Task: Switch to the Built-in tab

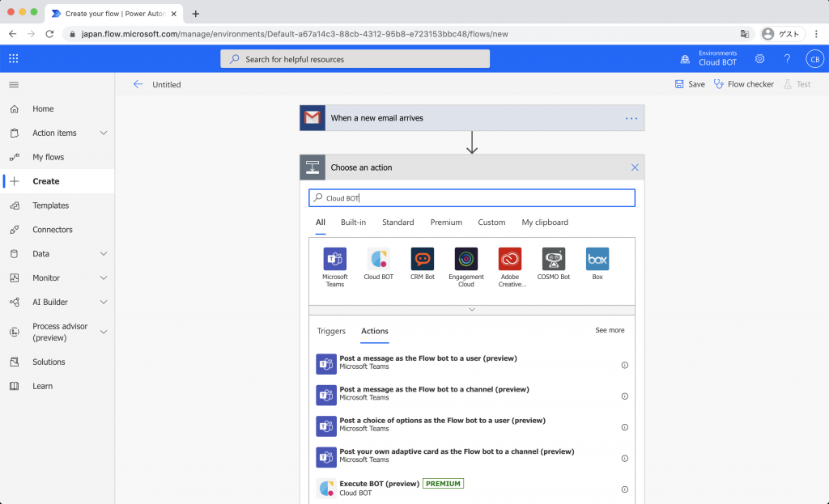Action: [353, 222]
